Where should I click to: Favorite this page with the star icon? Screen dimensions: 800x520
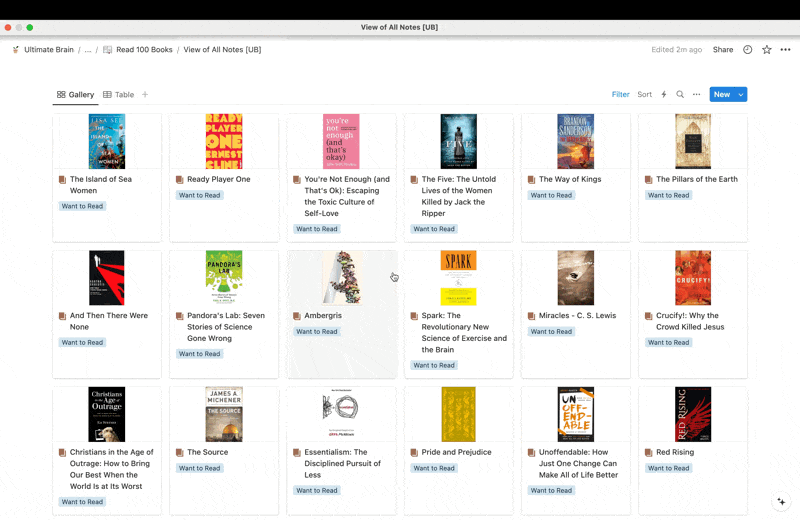click(x=766, y=49)
